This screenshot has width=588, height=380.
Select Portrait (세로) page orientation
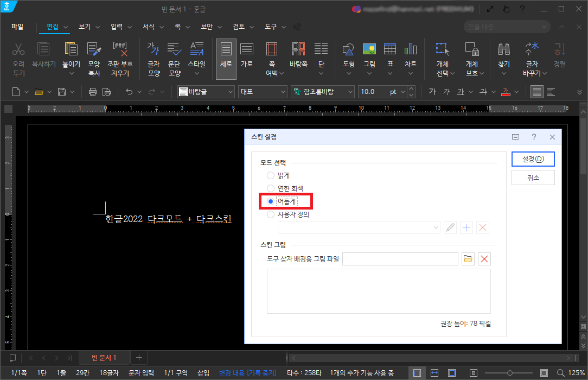tap(226, 59)
